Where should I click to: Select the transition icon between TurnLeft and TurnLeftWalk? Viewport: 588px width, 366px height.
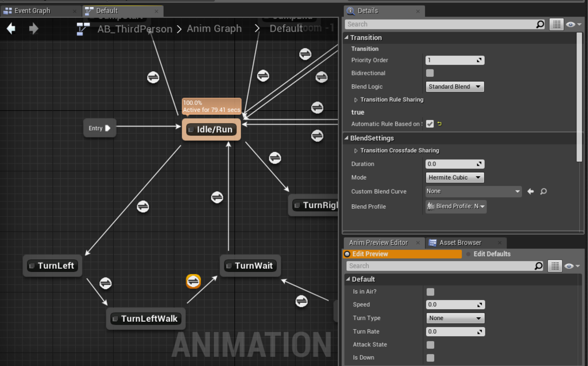tap(106, 283)
